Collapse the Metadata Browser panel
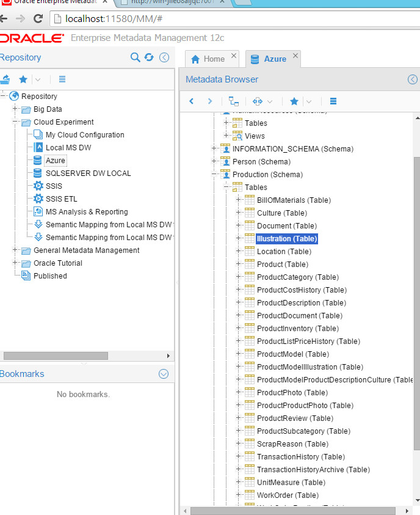 [413, 79]
